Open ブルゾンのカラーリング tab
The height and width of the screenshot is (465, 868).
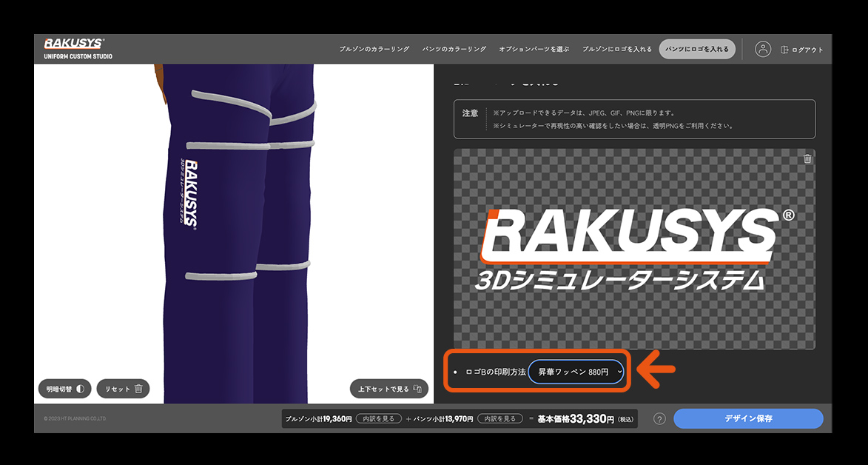click(x=374, y=50)
